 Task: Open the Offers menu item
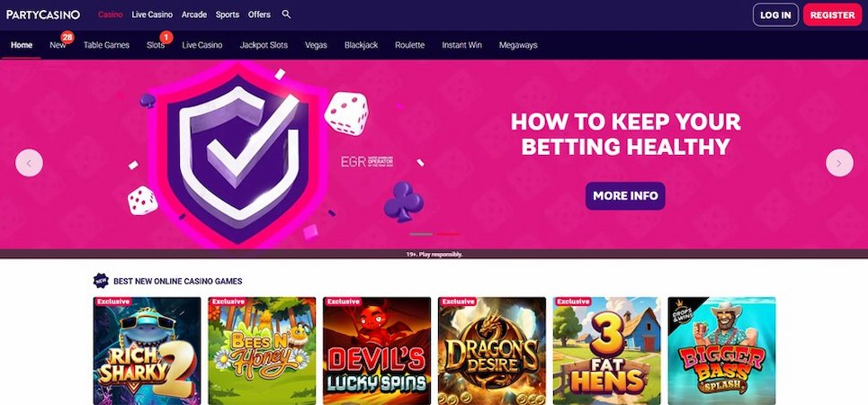point(259,15)
